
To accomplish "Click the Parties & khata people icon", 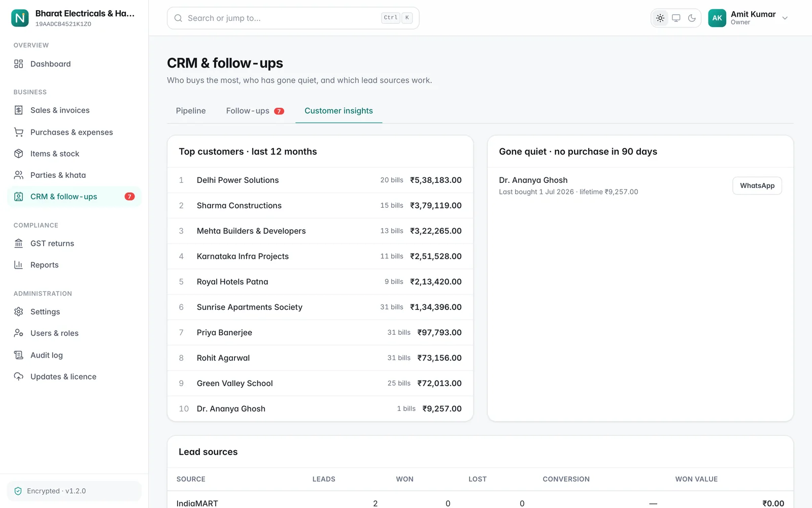I will (19, 175).
